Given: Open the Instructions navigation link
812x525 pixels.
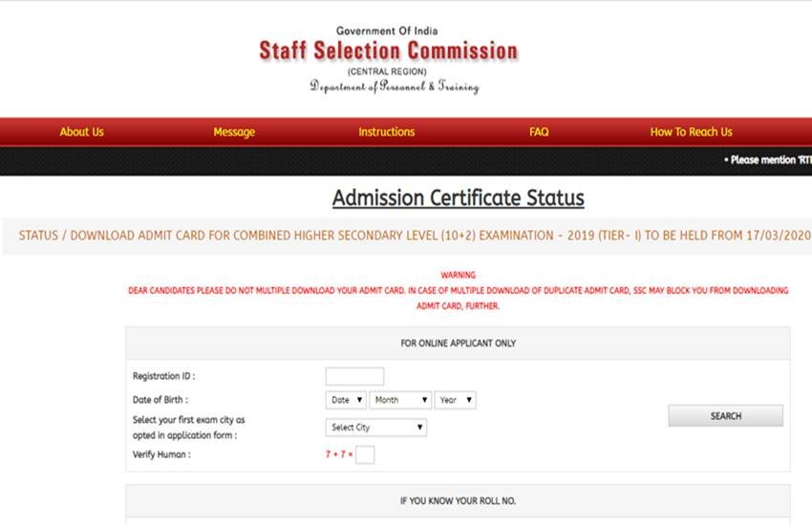Looking at the screenshot, I should pos(386,132).
